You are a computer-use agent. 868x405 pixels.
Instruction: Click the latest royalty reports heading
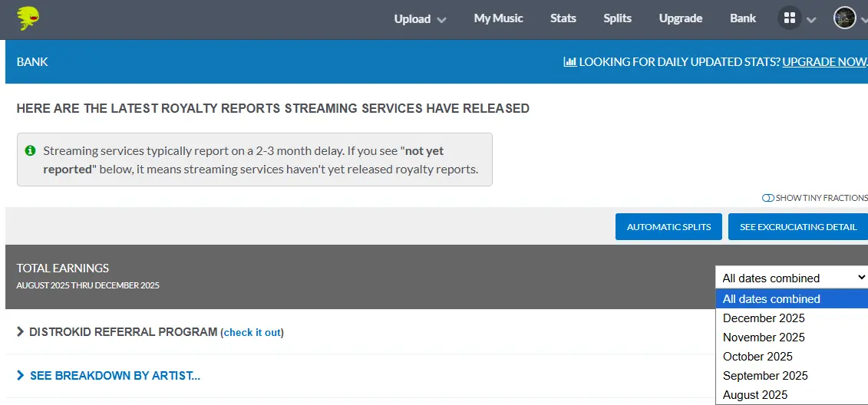click(x=273, y=108)
